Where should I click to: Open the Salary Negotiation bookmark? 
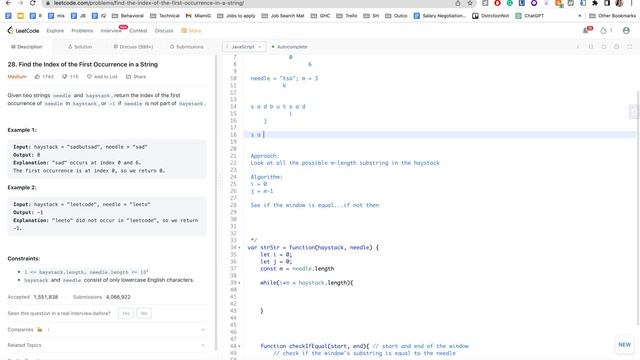coord(440,16)
